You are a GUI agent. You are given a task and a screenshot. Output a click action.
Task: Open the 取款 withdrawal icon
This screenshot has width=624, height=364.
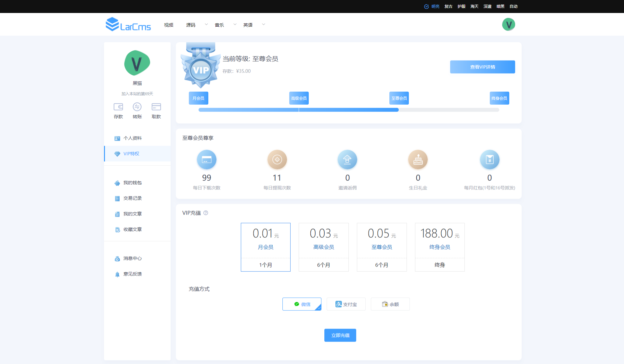(x=156, y=110)
